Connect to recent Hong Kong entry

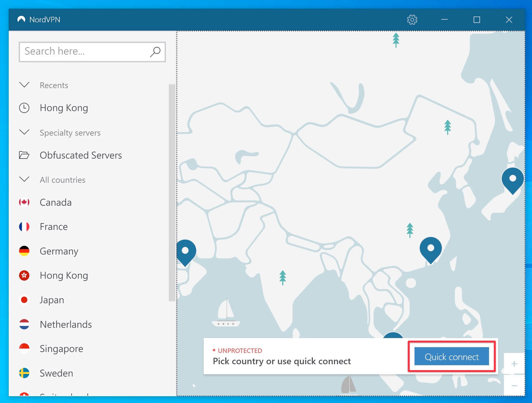[x=64, y=108]
